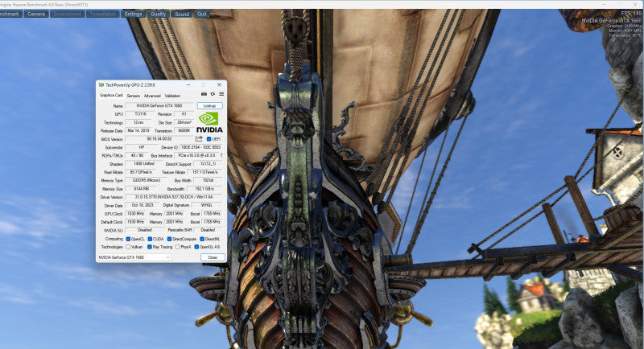Toggle the DirectCompute checkbox

pyautogui.click(x=169, y=239)
